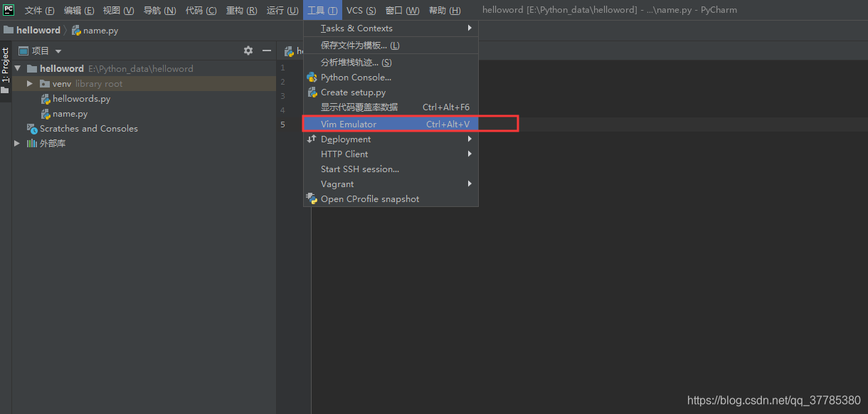Expand the 外部库 node arrow
This screenshot has width=868, height=414.
18,144
